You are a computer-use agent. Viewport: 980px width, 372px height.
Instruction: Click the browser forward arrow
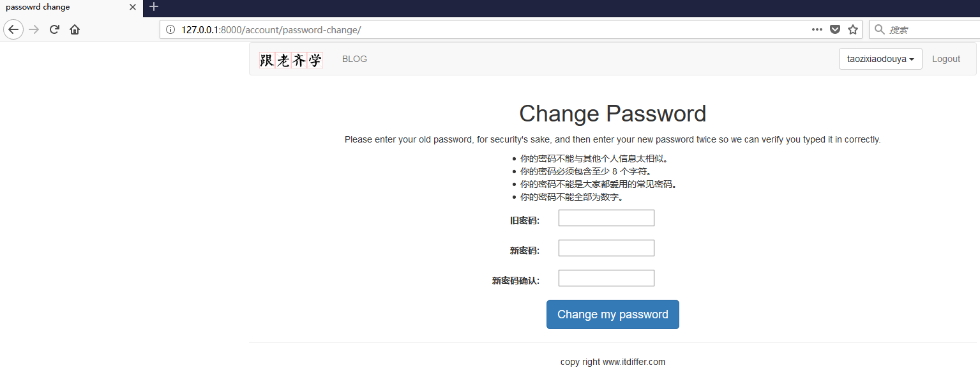coord(34,29)
